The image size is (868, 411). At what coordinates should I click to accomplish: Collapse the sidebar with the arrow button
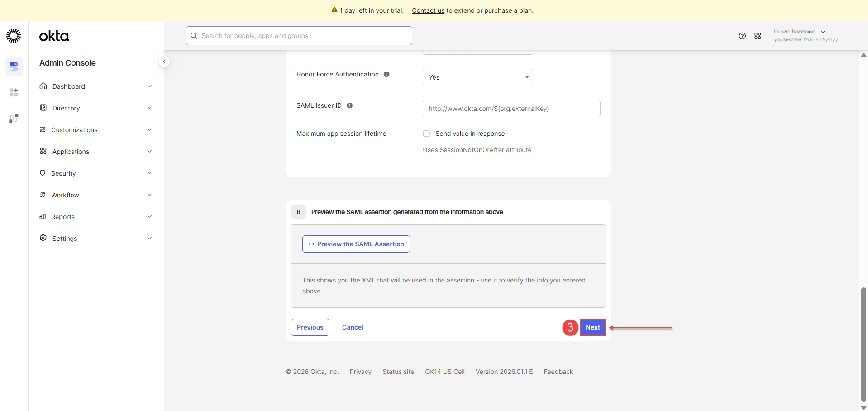tap(164, 62)
